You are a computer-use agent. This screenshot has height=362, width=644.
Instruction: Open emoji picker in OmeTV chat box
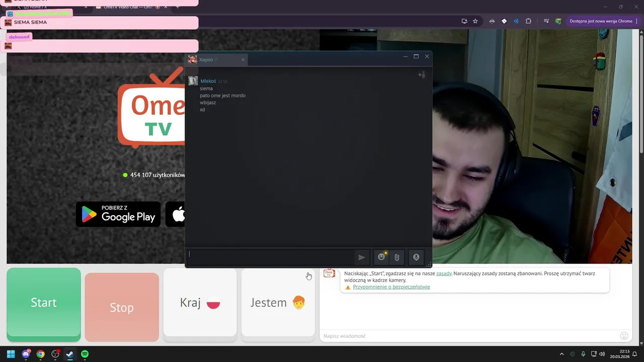click(x=624, y=336)
